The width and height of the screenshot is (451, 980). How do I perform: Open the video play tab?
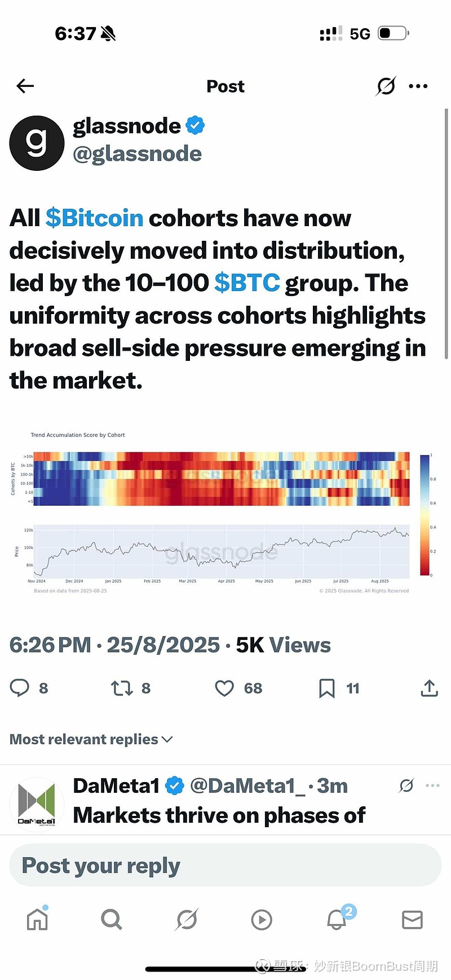point(262,920)
